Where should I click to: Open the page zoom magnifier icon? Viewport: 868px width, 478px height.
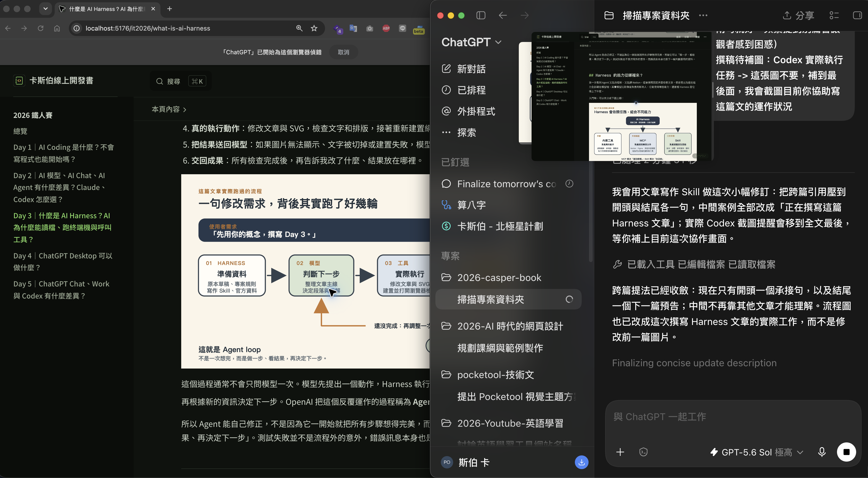point(299,28)
